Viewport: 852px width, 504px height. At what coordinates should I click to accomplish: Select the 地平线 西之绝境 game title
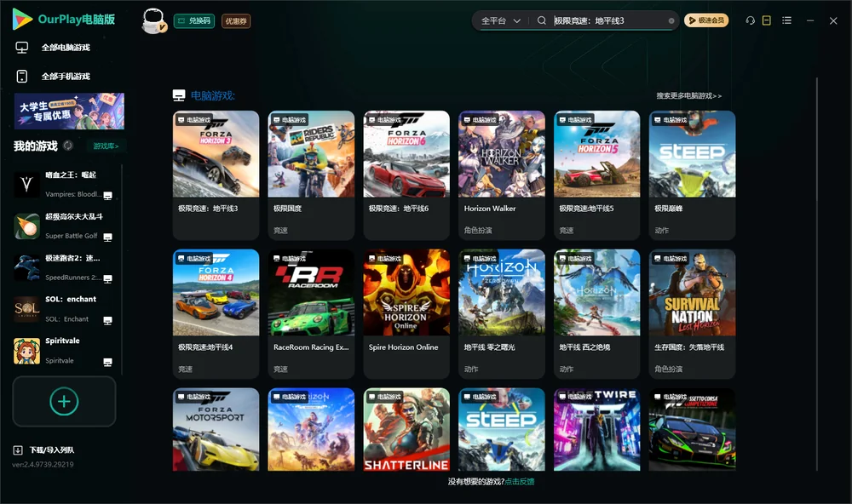(584, 347)
